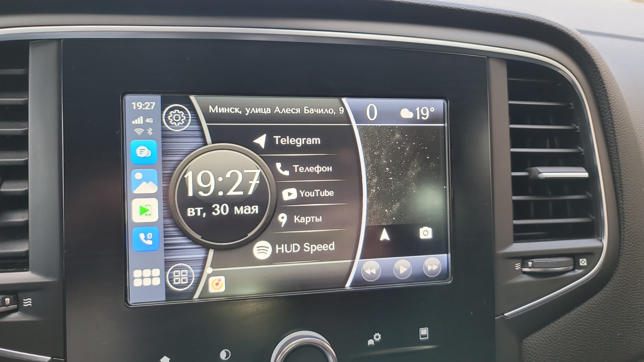Press play/pause media button
644x362 pixels.
click(x=400, y=270)
